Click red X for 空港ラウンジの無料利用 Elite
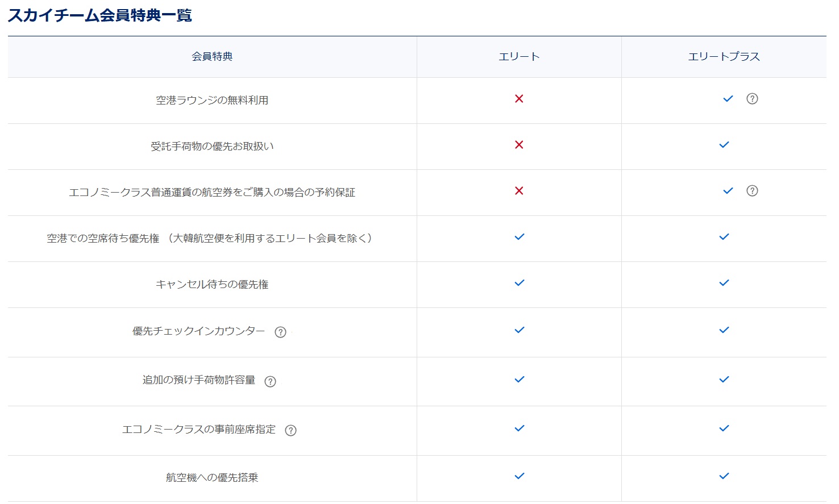The width and height of the screenshot is (839, 504). click(x=519, y=99)
